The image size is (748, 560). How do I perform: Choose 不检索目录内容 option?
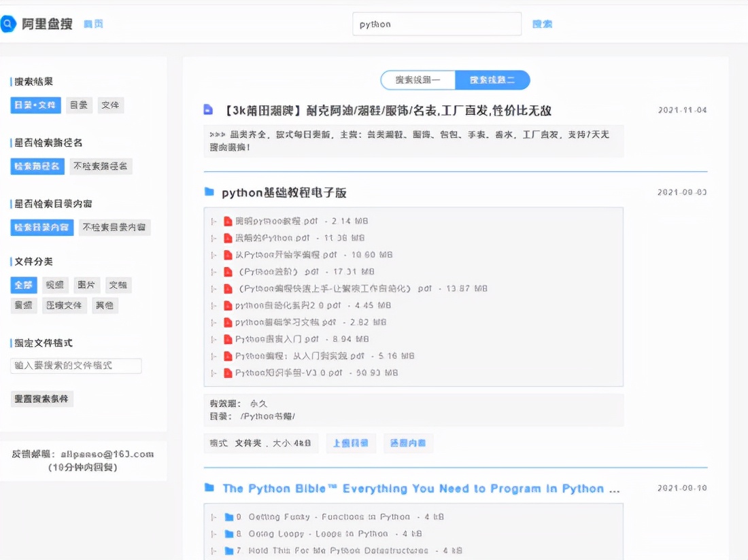(114, 228)
